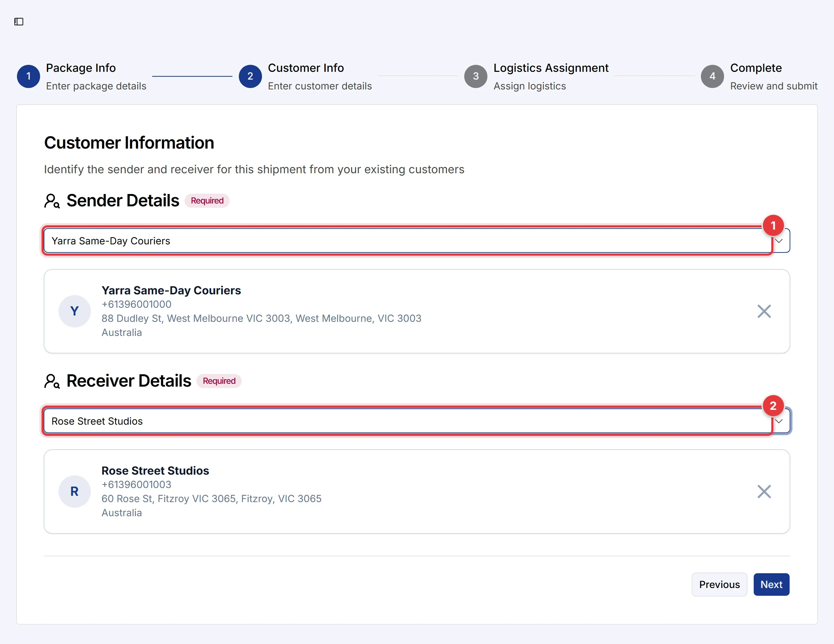
Task: Click the Customer Information heading
Action: click(x=129, y=143)
